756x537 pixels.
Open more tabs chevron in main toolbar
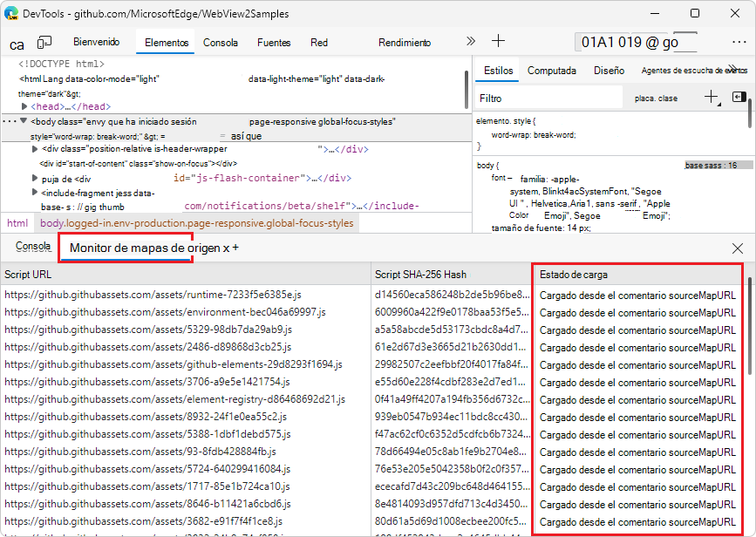click(471, 42)
